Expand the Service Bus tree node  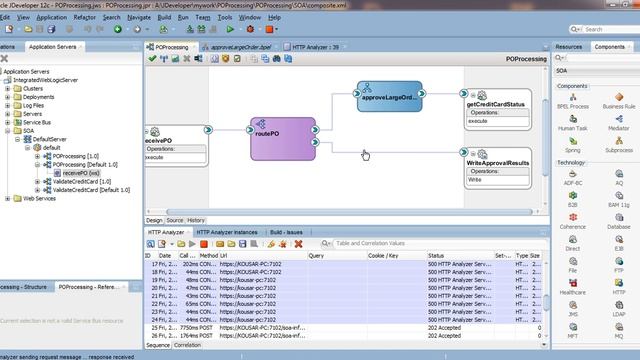point(7,122)
